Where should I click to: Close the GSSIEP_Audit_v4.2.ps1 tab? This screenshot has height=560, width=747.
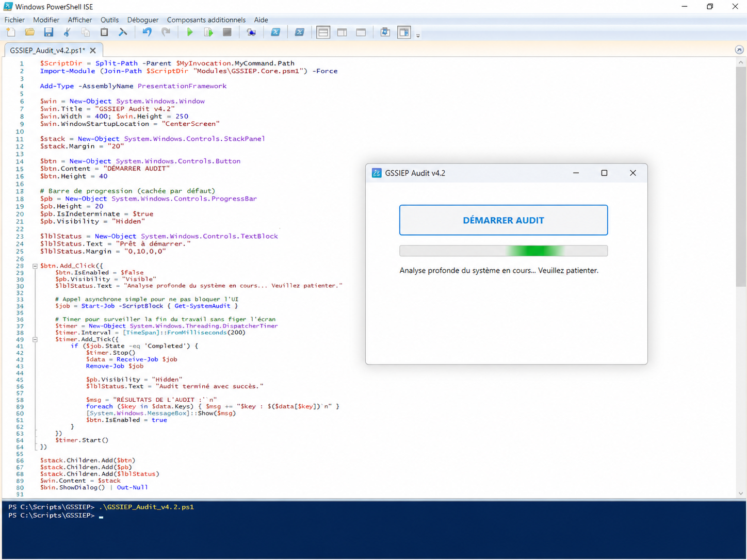coord(93,51)
